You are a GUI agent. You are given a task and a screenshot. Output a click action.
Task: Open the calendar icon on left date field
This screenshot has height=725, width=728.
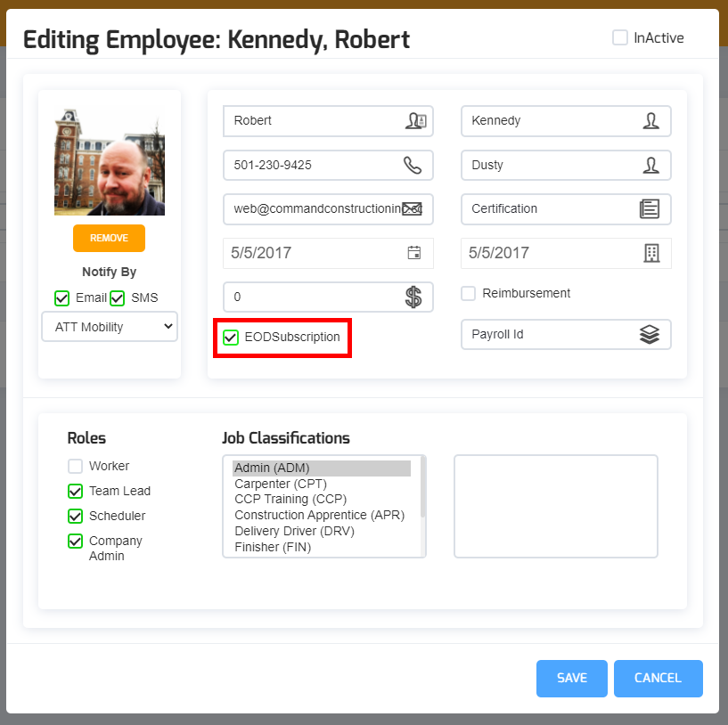pyautogui.click(x=413, y=253)
